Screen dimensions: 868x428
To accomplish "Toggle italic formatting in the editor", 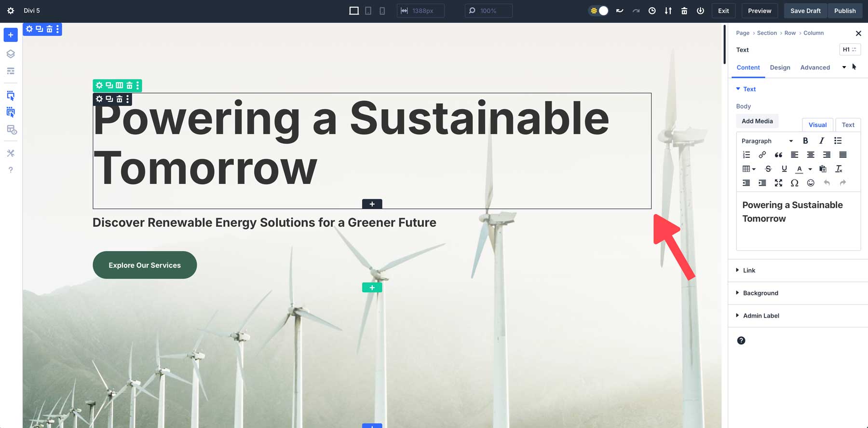I will point(822,141).
